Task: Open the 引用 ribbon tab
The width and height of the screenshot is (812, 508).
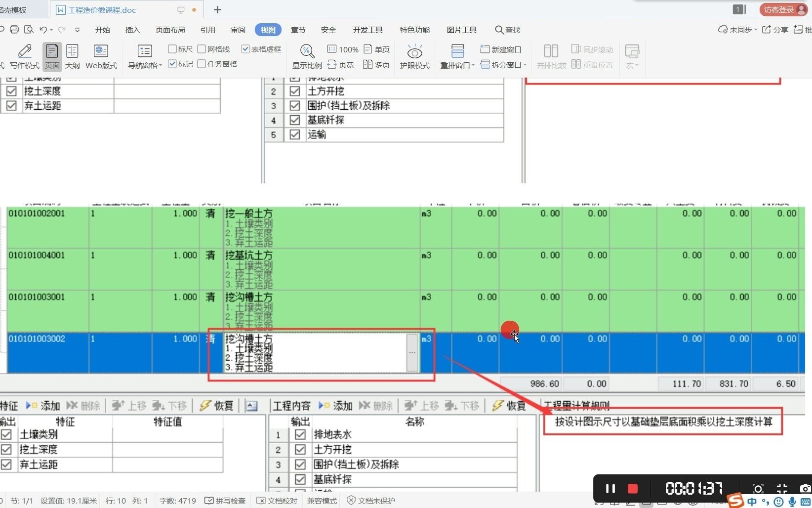Action: pos(207,30)
